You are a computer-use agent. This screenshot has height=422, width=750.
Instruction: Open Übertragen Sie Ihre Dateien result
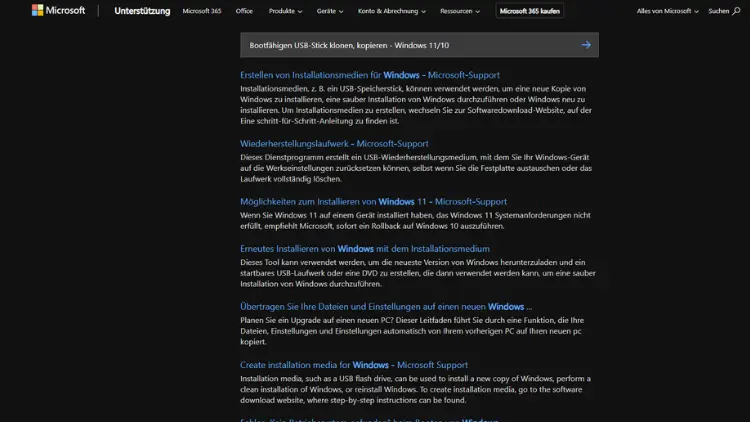click(x=386, y=306)
